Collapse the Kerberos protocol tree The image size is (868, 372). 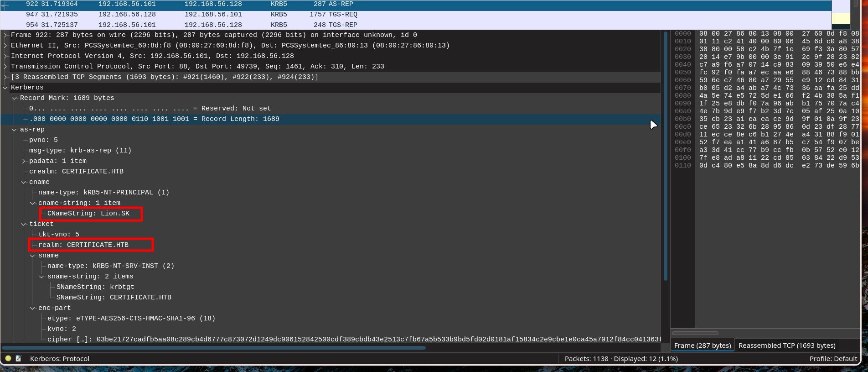tap(5, 88)
